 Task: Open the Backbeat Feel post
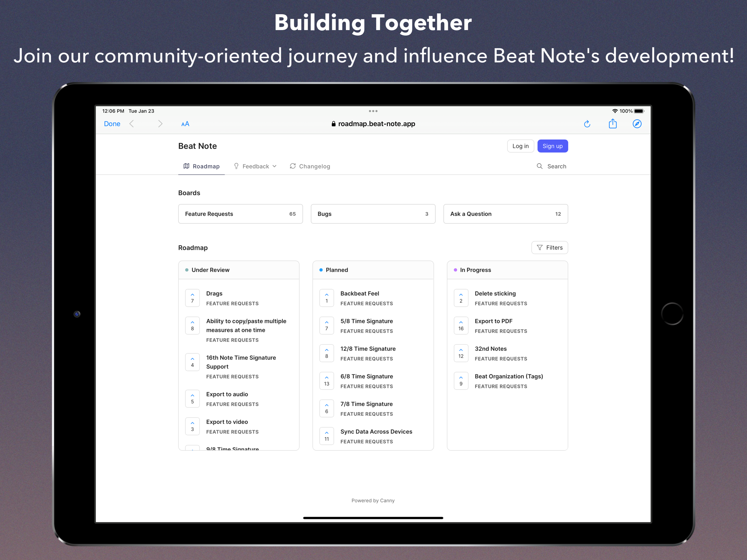[x=360, y=293]
